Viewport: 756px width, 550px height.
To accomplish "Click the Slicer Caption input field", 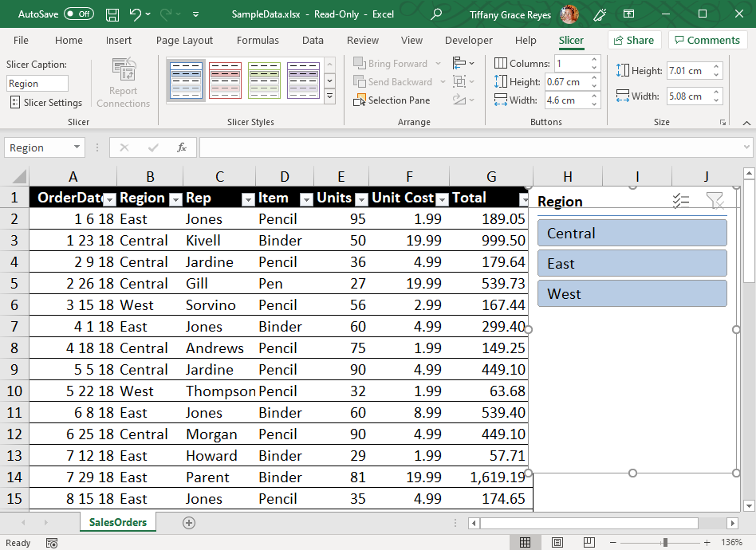I will (x=37, y=84).
